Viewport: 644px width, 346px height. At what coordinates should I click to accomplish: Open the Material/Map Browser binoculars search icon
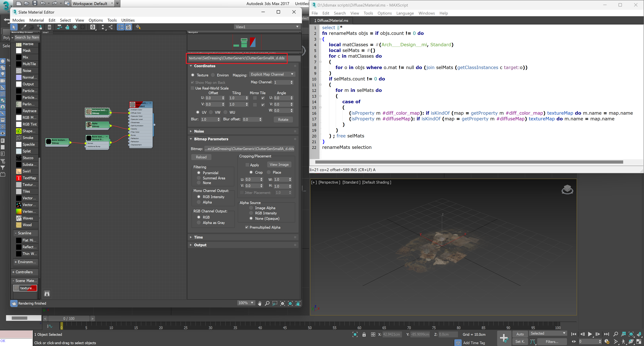coord(47,294)
